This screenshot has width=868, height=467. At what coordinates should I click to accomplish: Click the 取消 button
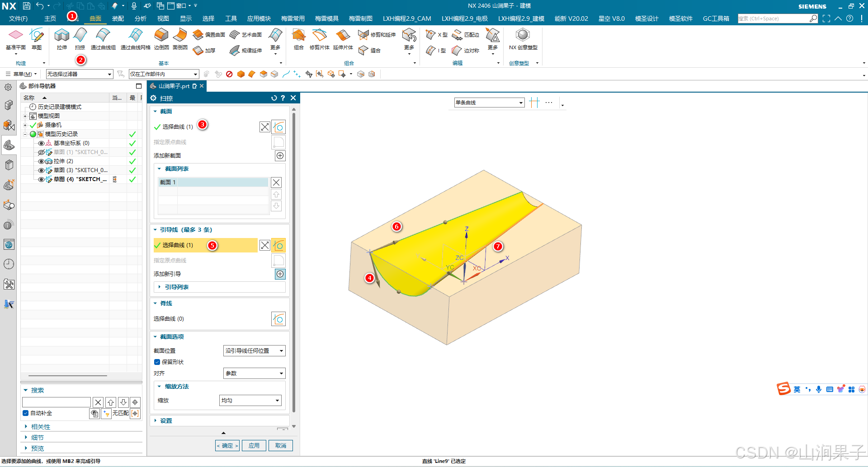281,446
